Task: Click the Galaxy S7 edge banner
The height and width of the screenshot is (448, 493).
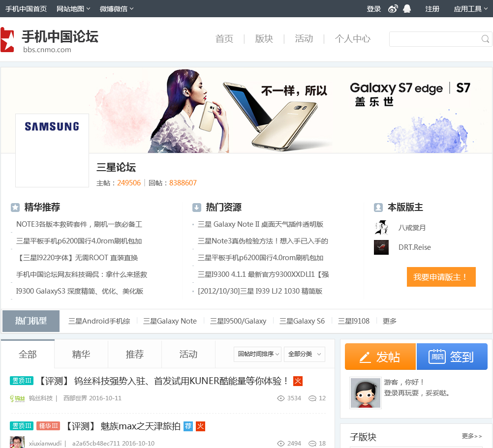Action: click(x=246, y=110)
